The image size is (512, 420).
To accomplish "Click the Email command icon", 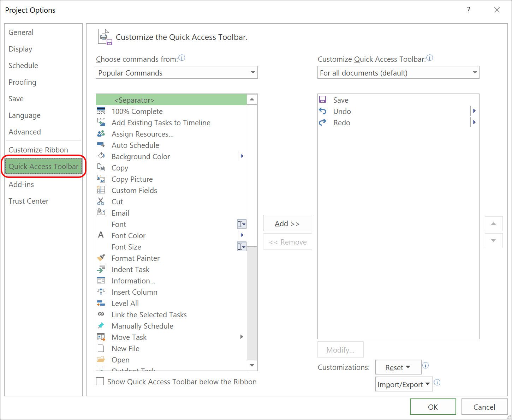I will coord(101,212).
